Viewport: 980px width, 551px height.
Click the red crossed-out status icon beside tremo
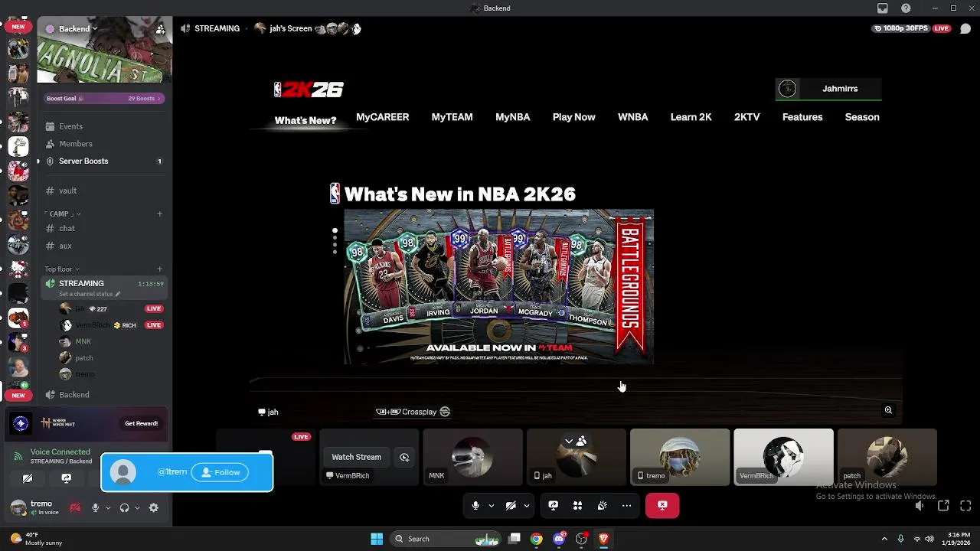75,507
